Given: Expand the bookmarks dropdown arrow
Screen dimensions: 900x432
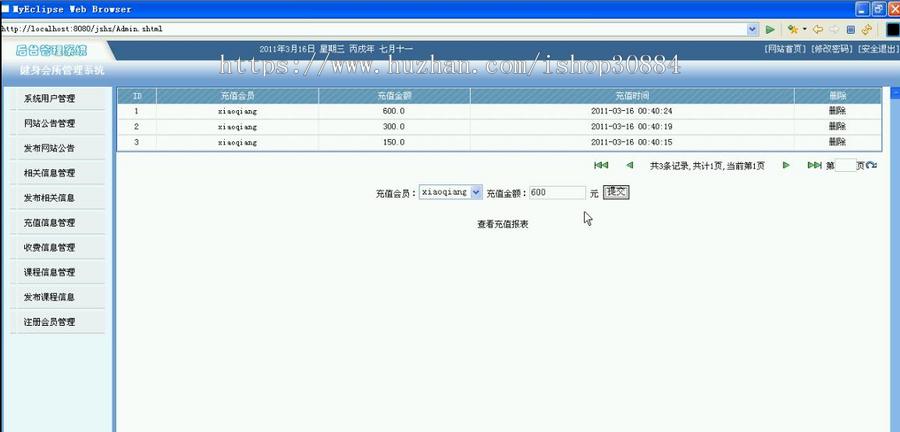Looking at the screenshot, I should point(804,29).
